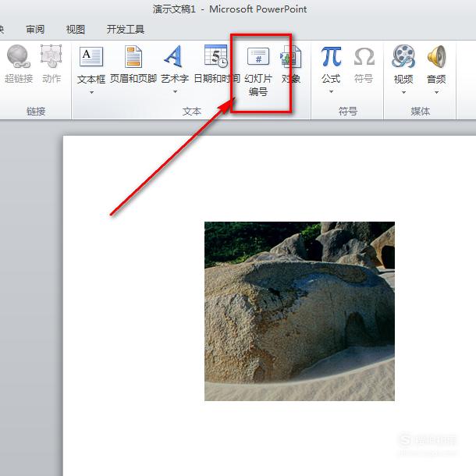Open the Developer (开发工具) tab
476x476 pixels.
126,30
